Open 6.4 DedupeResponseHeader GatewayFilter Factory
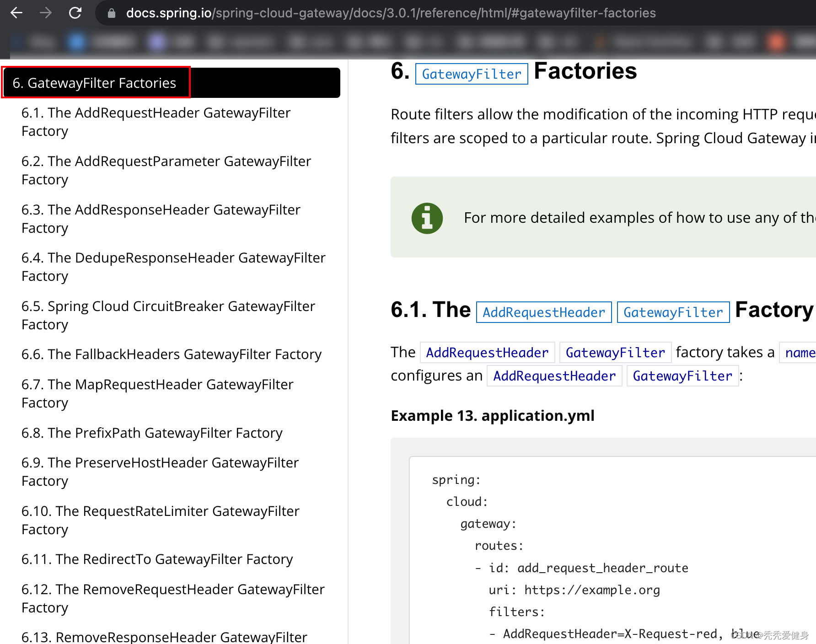 coord(173,267)
